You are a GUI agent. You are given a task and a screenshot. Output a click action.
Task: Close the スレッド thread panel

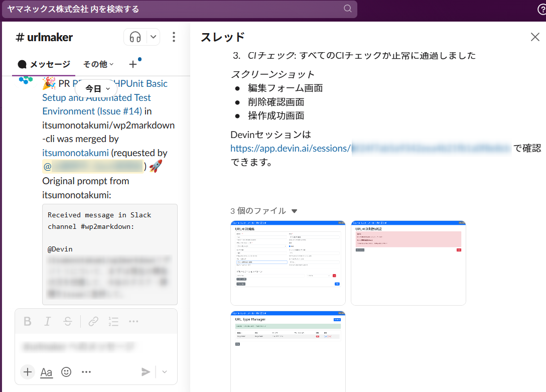535,37
